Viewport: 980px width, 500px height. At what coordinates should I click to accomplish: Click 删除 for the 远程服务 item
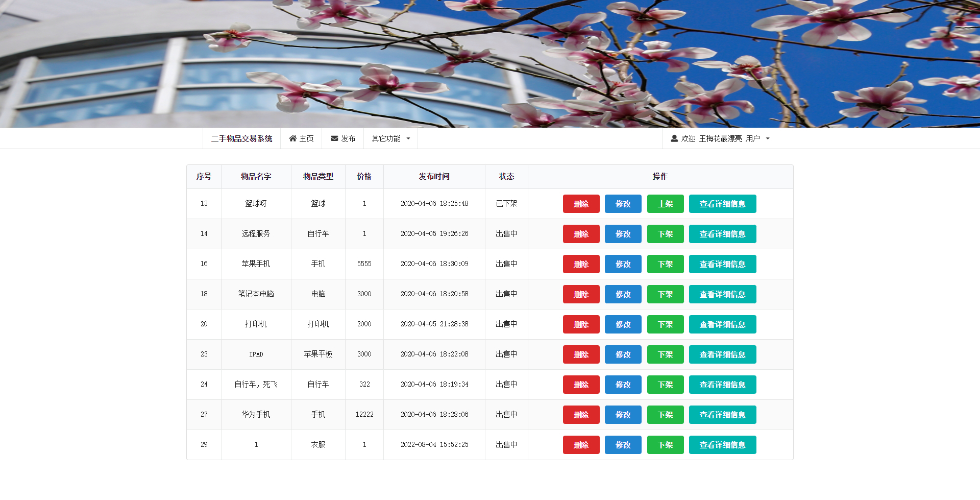point(581,234)
